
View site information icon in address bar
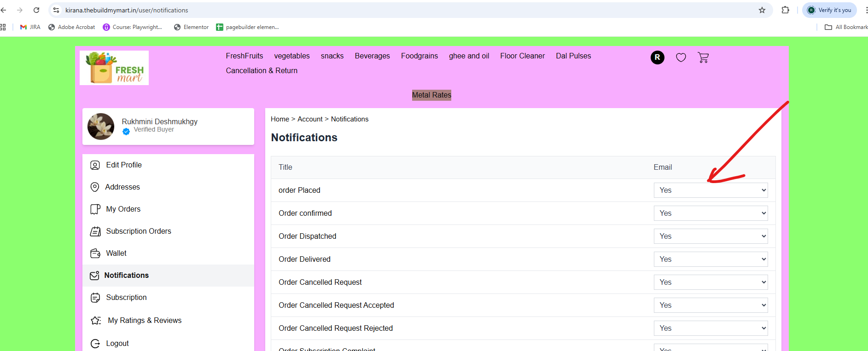pos(56,10)
